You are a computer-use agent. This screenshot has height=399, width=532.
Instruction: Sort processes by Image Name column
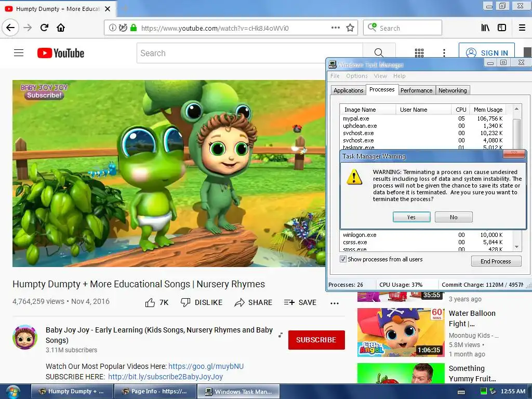(x=368, y=110)
